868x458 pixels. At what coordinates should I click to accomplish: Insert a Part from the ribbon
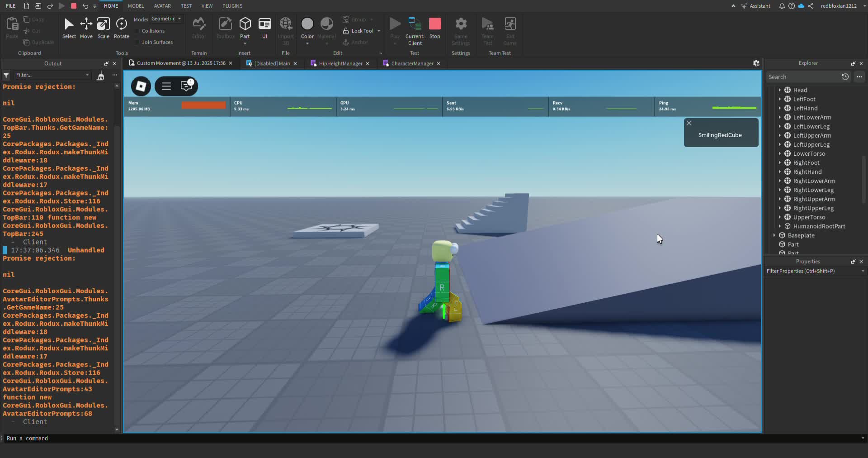245,25
